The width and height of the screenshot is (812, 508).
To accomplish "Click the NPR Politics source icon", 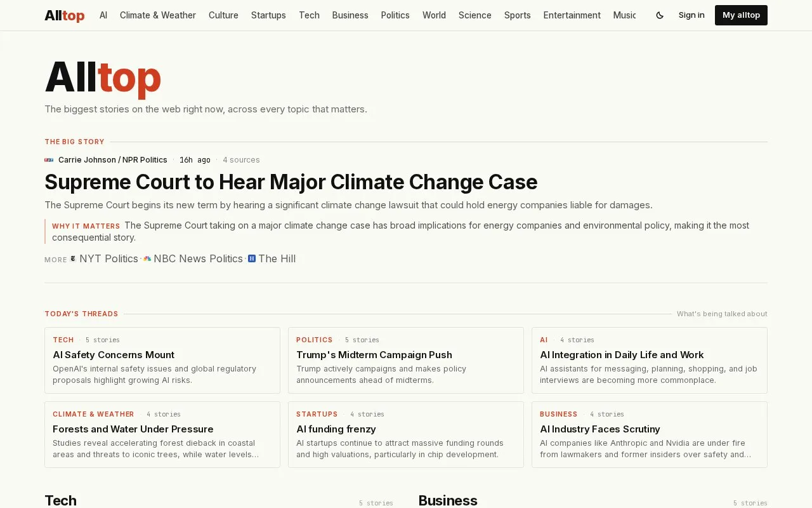I will tap(49, 160).
